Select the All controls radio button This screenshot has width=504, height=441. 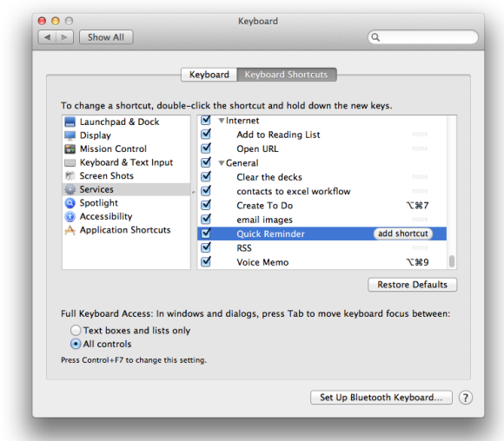(x=76, y=344)
